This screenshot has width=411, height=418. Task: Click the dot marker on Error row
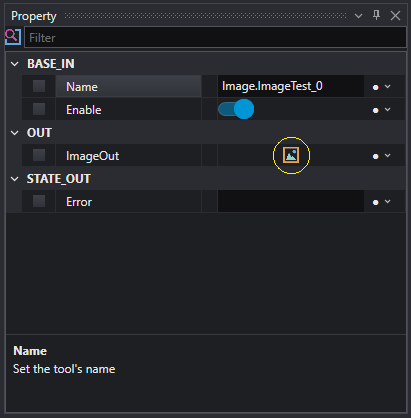(376, 202)
